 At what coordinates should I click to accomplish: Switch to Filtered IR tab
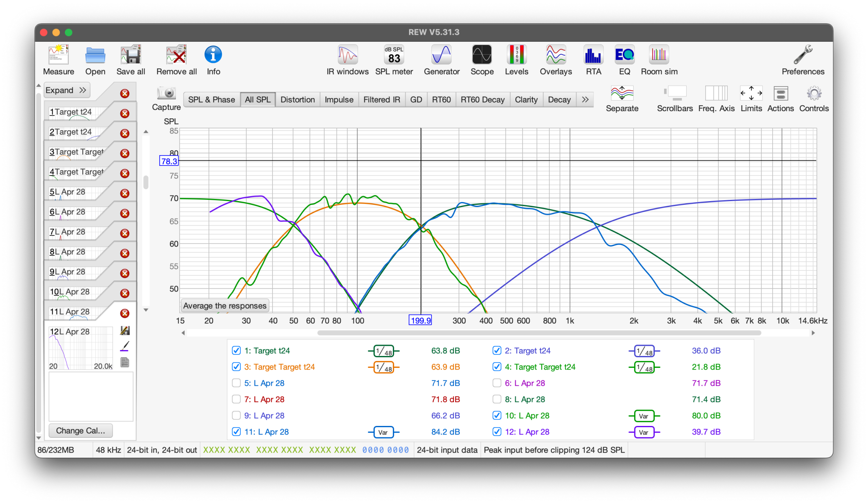(381, 99)
